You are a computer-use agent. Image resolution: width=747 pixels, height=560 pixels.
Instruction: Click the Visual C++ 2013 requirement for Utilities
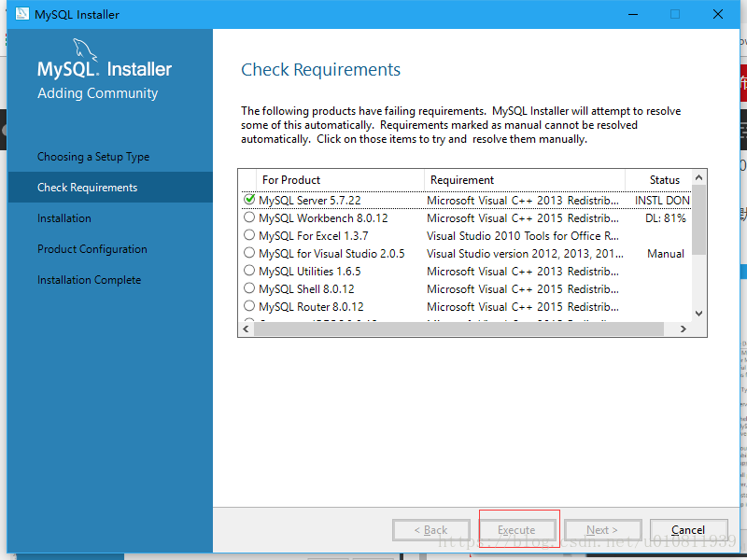coord(523,272)
